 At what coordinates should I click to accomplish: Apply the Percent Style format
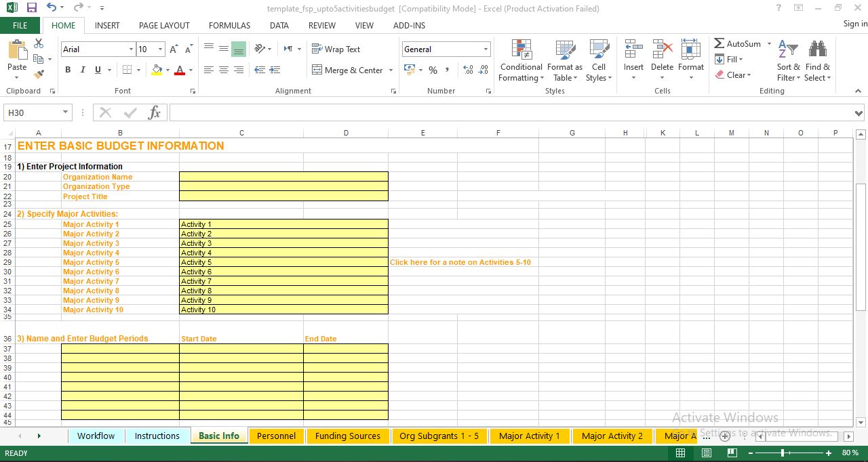[x=433, y=70]
